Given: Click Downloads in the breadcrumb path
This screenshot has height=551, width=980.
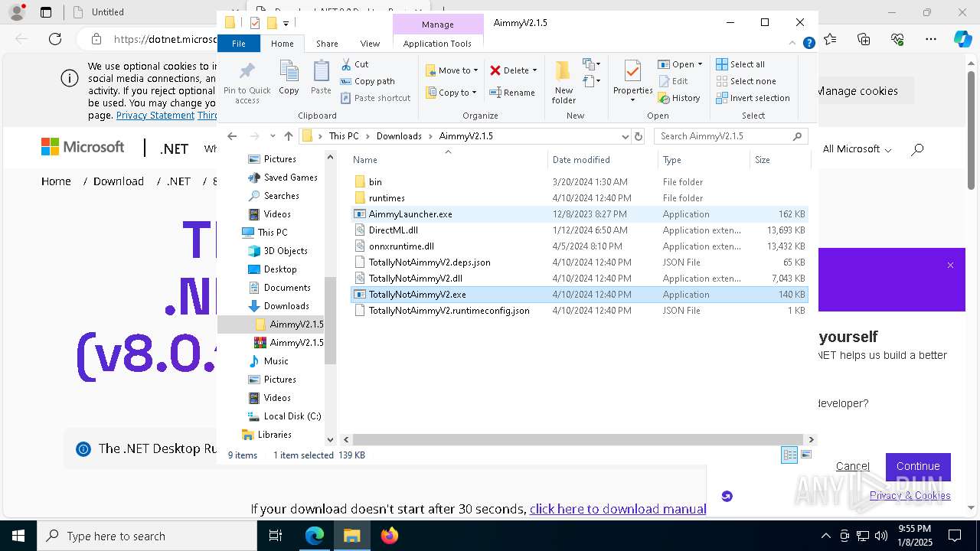Looking at the screenshot, I should pos(399,136).
